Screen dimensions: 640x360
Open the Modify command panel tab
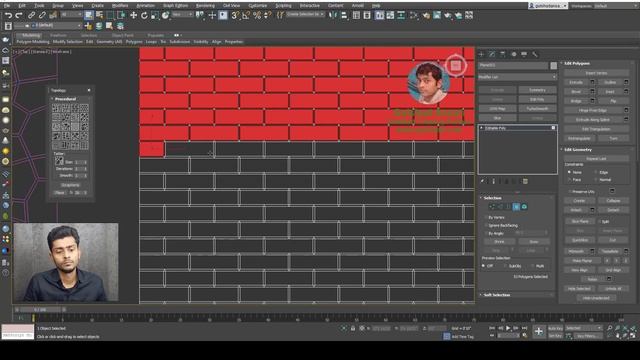click(x=492, y=54)
